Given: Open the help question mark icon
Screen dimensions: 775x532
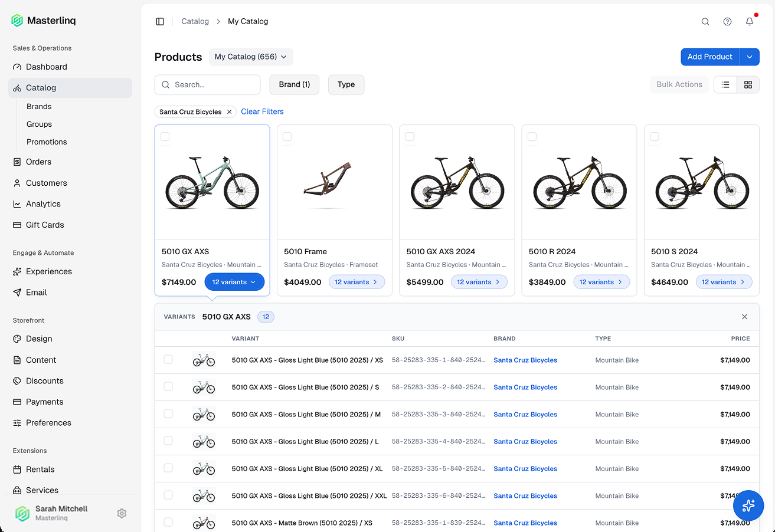Looking at the screenshot, I should (727, 21).
